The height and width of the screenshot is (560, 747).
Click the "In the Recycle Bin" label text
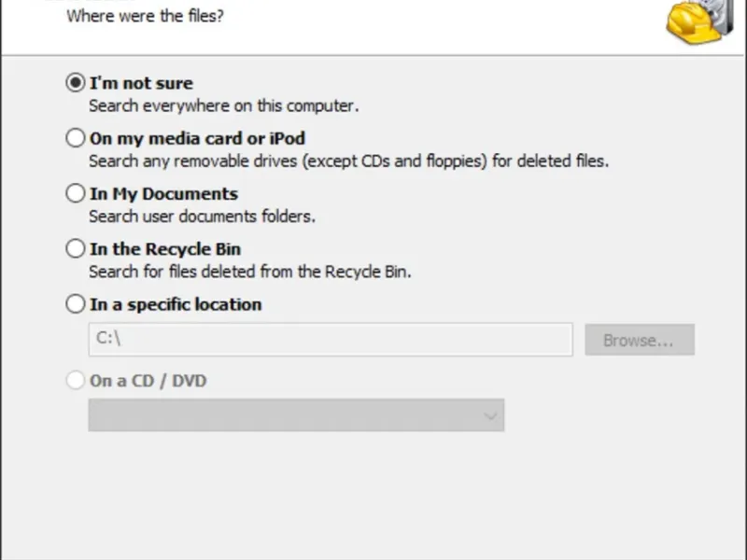coord(165,249)
